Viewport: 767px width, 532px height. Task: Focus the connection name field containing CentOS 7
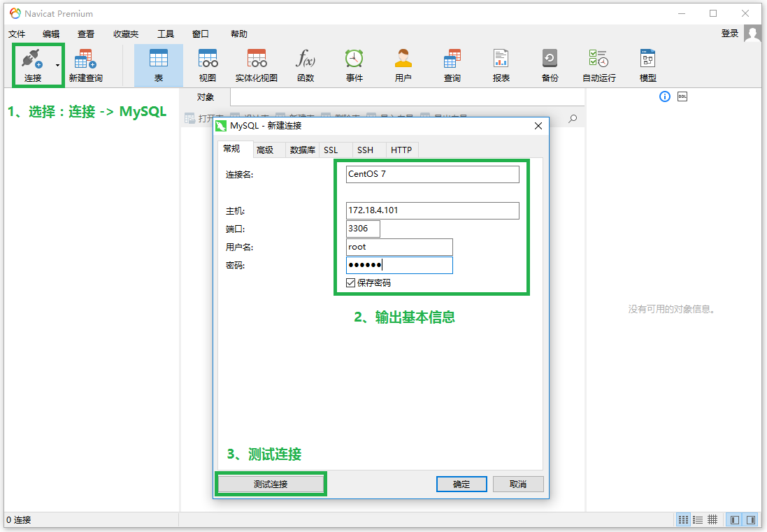click(x=432, y=174)
